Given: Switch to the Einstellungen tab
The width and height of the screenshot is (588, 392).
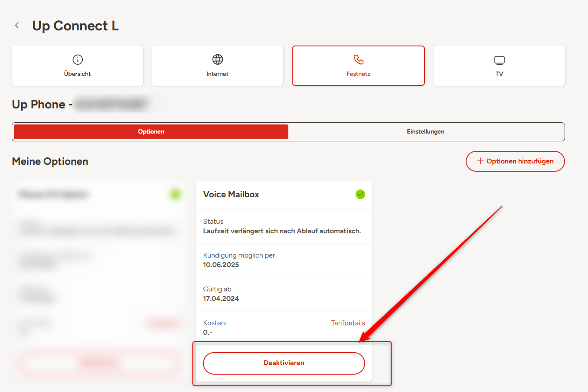Looking at the screenshot, I should (x=425, y=132).
